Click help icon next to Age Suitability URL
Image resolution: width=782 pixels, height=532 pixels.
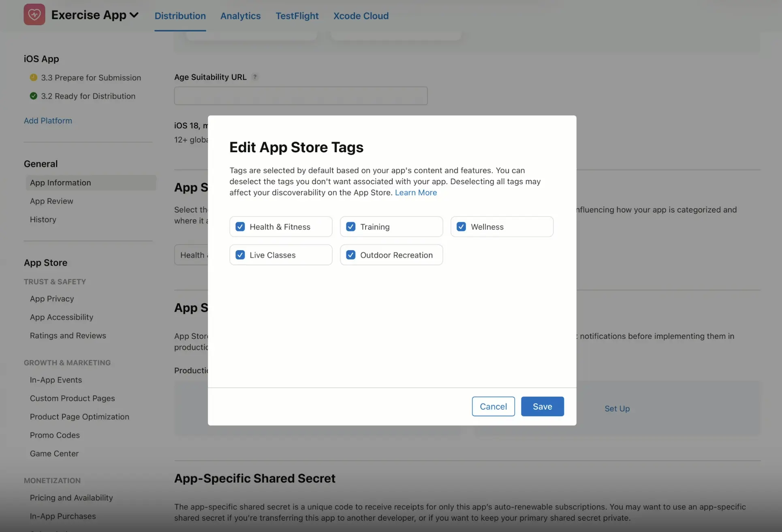click(255, 77)
